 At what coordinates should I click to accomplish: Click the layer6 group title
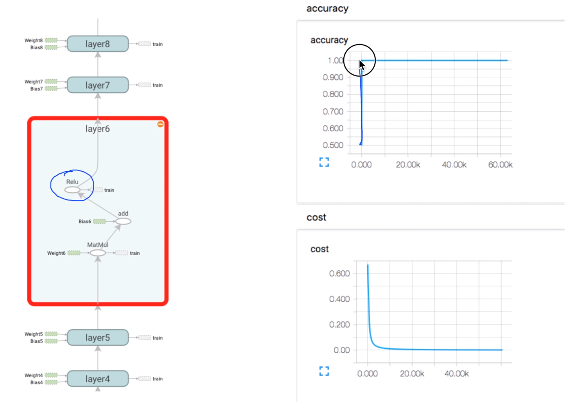pyautogui.click(x=97, y=129)
